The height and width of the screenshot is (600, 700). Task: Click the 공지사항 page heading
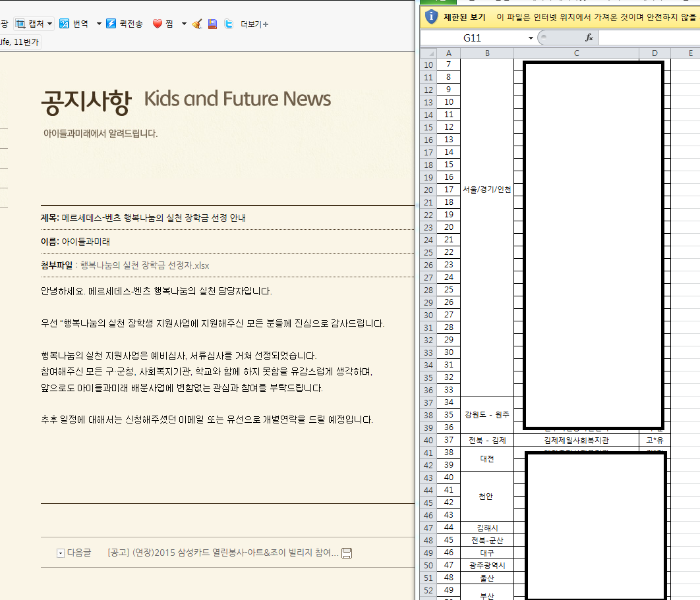[86, 101]
